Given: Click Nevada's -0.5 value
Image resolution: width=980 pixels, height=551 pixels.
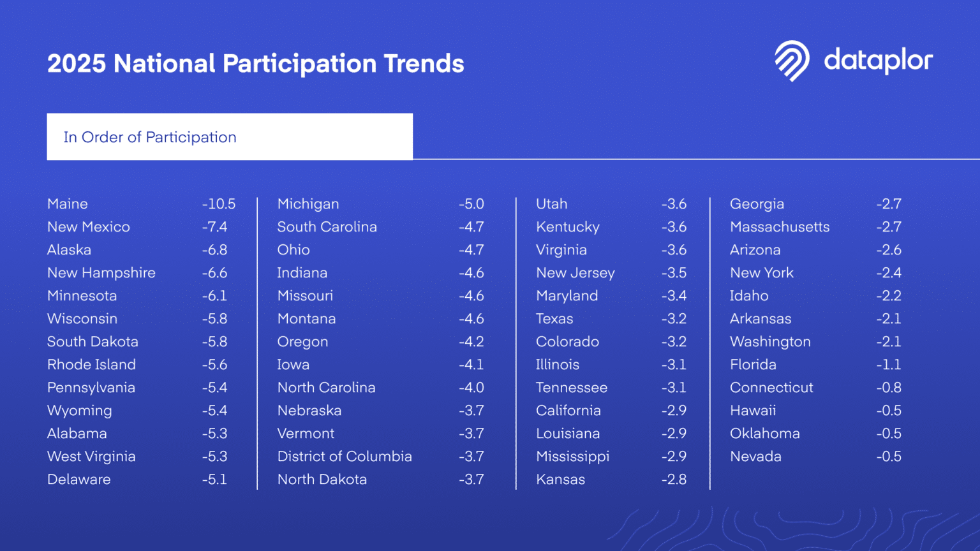Looking at the screenshot, I should click(x=889, y=457).
